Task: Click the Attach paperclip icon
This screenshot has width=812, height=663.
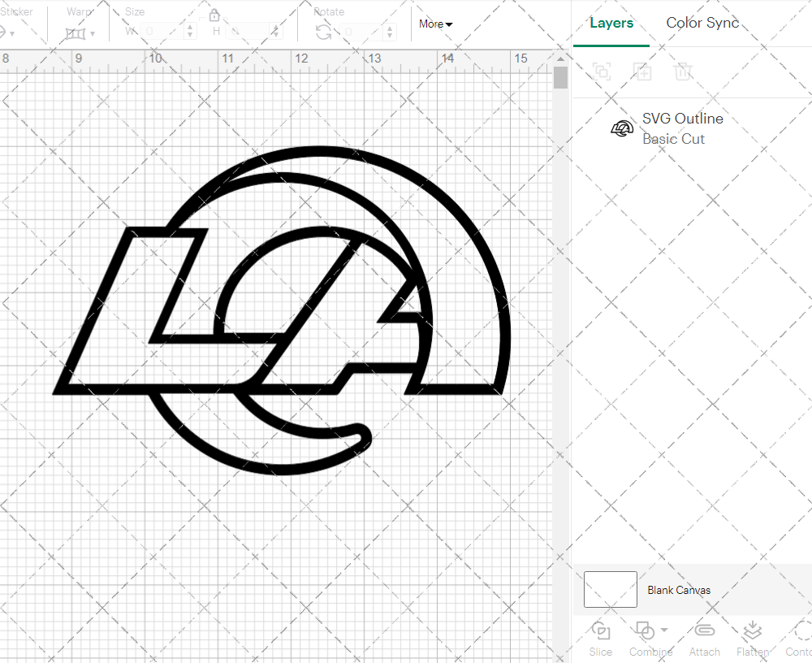Action: [x=704, y=630]
